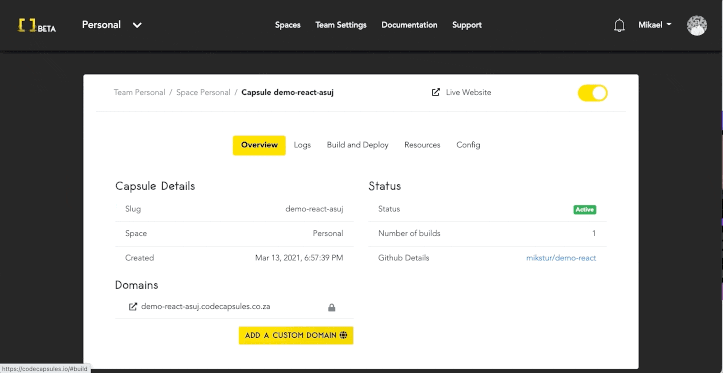Open Documentation in the top navigation

(409, 25)
